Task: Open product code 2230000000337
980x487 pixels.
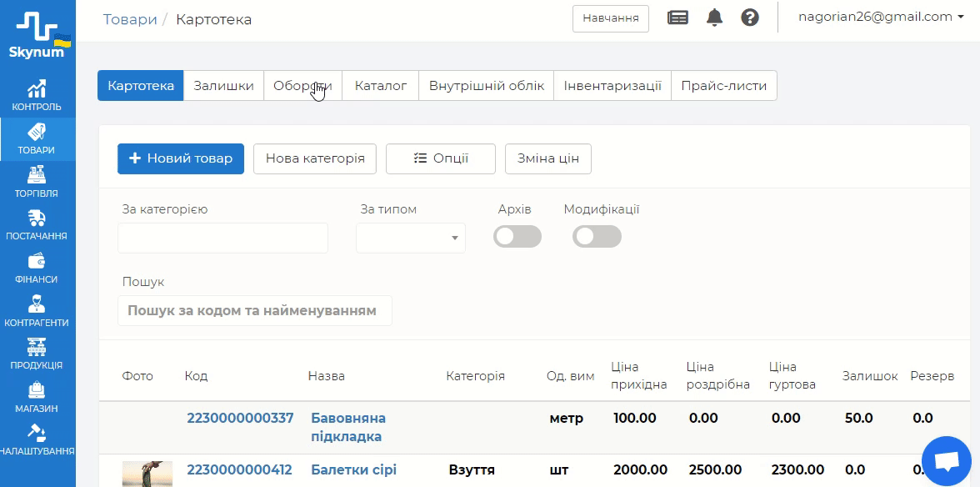Action: click(x=240, y=418)
